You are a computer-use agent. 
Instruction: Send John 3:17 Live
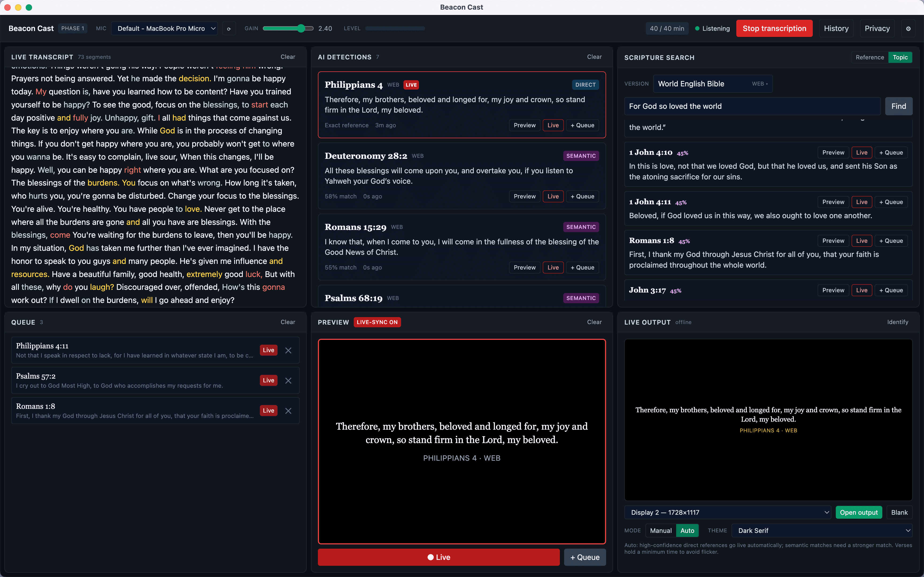pyautogui.click(x=861, y=290)
